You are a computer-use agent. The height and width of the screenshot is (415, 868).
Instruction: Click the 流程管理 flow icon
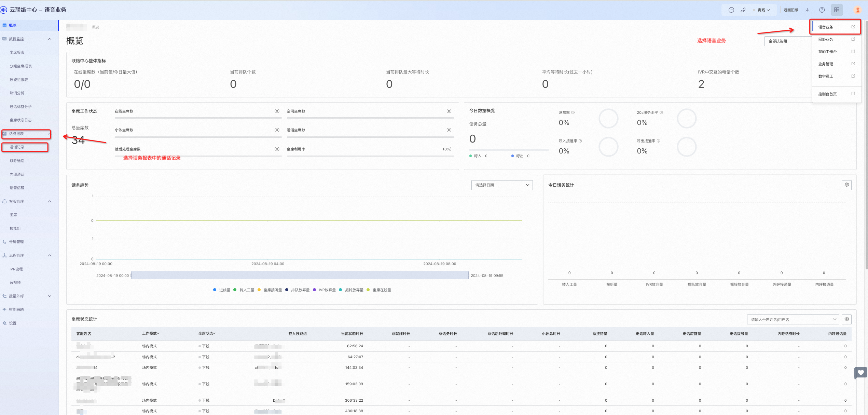(4, 255)
